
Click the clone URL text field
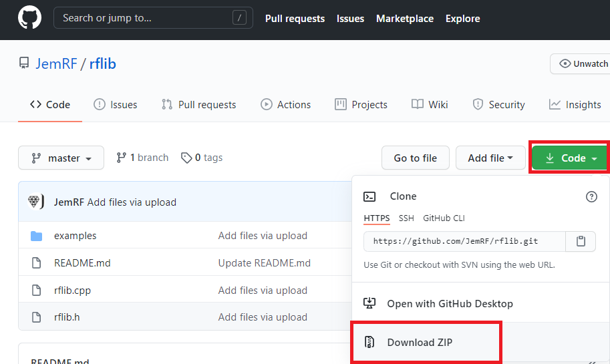(x=464, y=241)
